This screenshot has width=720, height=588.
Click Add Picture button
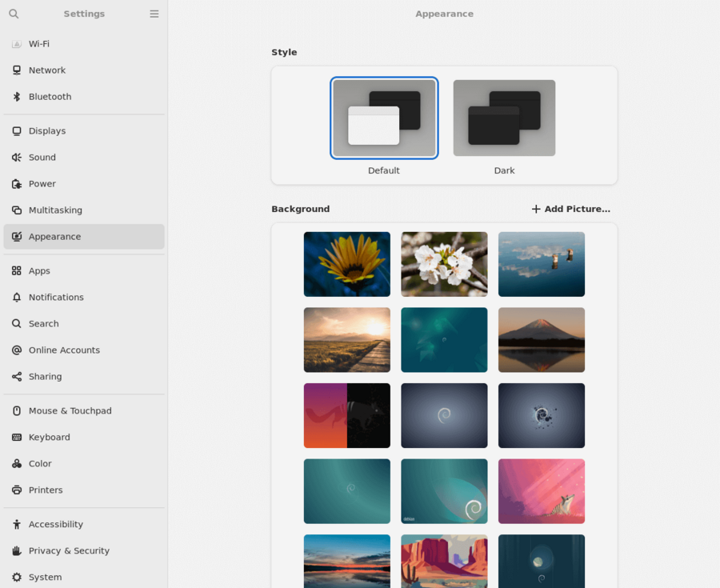tap(571, 209)
